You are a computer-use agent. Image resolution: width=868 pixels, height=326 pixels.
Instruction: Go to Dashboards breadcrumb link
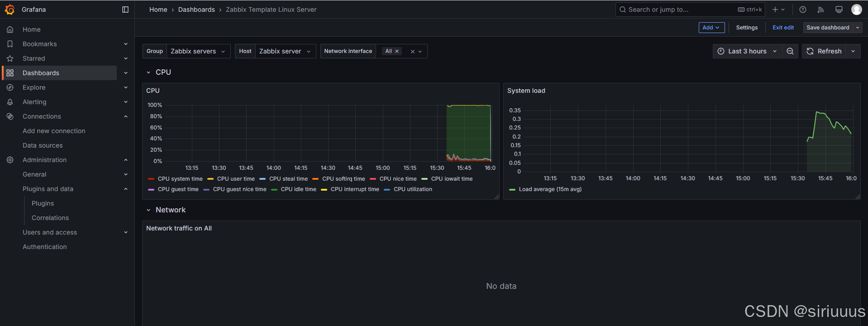coord(196,10)
